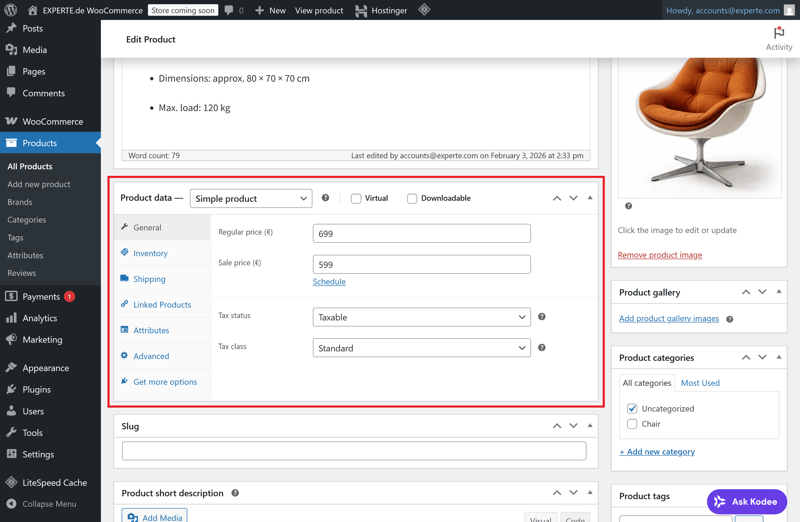This screenshot has width=800, height=522.
Task: Enable the Virtual checkbox
Action: 356,199
